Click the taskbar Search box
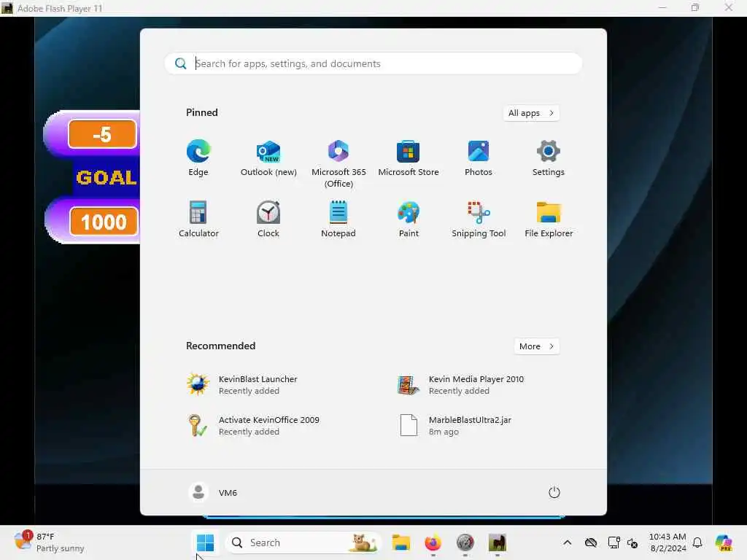Image resolution: width=747 pixels, height=560 pixels. (x=303, y=542)
